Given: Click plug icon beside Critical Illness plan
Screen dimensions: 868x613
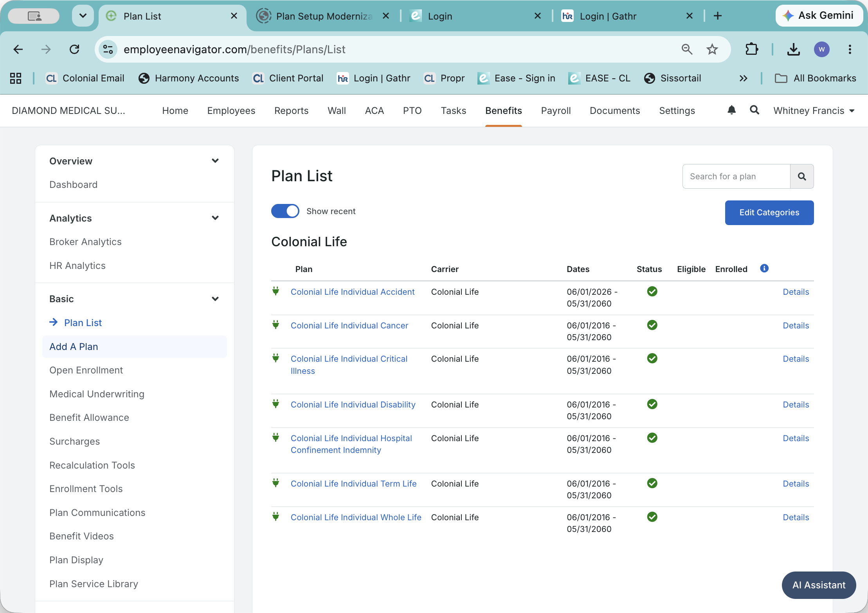Looking at the screenshot, I should (x=276, y=358).
